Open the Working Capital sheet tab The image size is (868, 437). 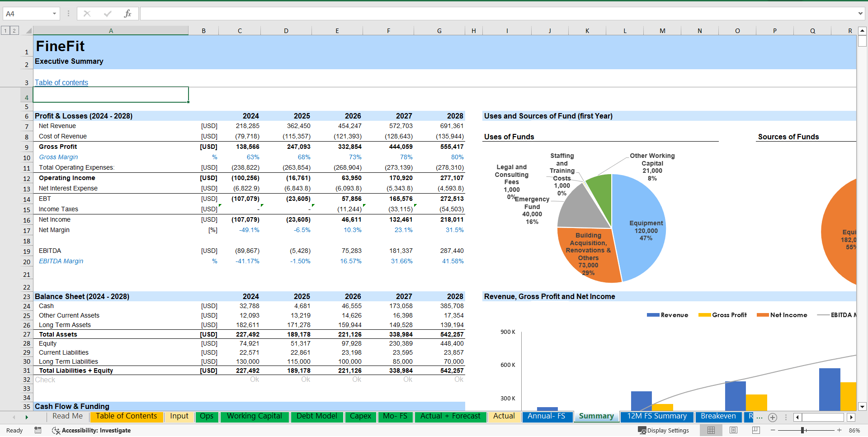click(x=254, y=416)
